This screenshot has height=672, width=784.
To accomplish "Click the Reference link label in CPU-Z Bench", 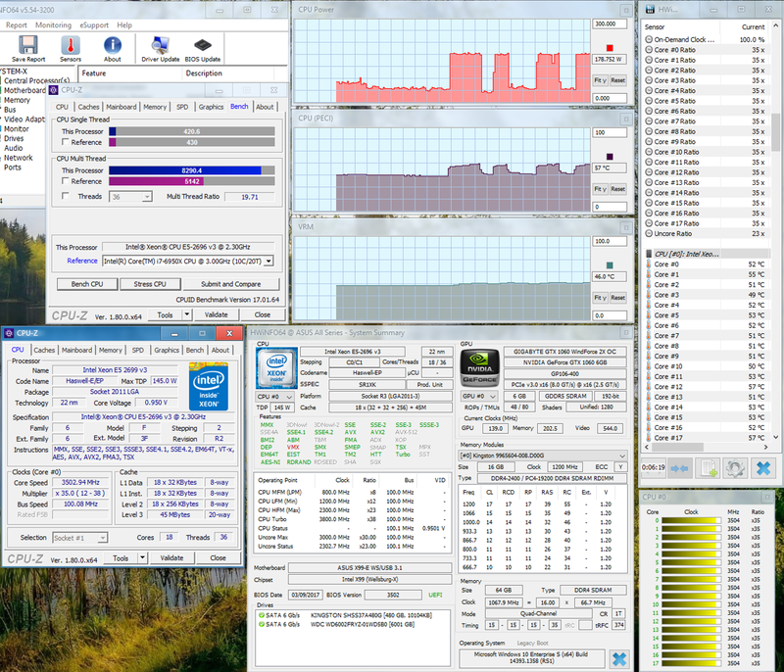I will pyautogui.click(x=82, y=261).
